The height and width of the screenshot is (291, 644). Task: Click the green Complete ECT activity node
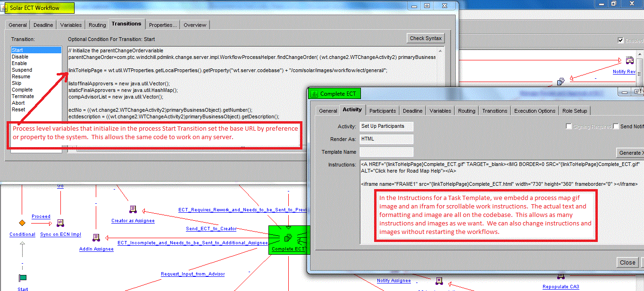point(288,240)
